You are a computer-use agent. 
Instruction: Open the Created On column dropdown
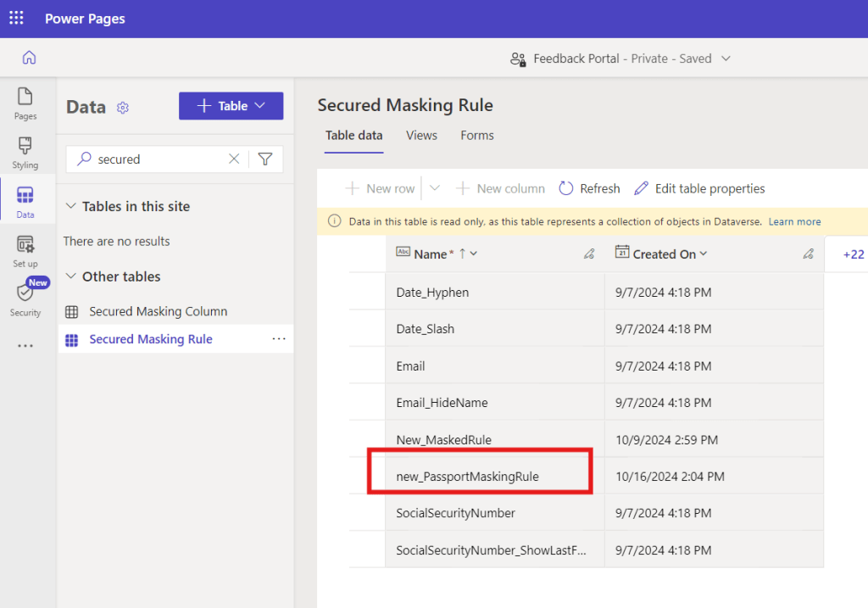704,254
